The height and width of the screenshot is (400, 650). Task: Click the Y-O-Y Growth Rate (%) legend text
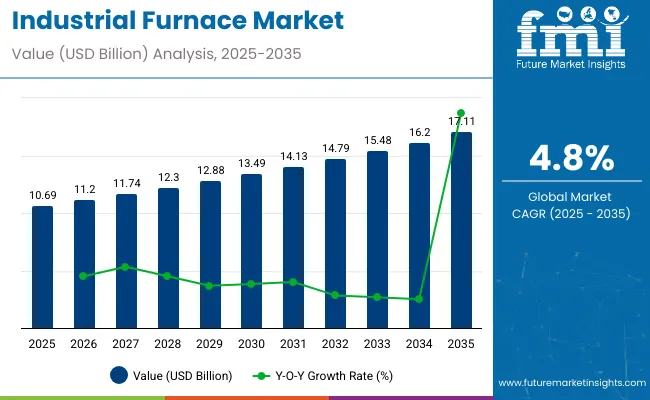pyautogui.click(x=334, y=376)
